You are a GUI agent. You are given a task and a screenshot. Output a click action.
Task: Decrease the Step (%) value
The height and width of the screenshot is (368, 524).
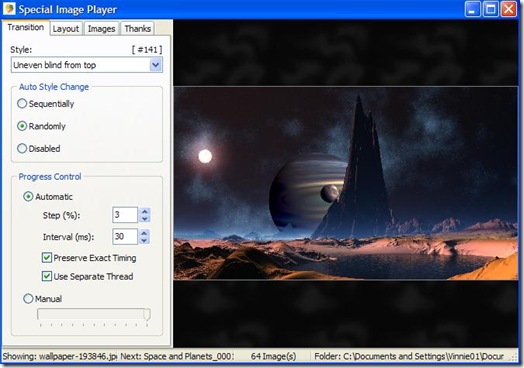tap(145, 219)
